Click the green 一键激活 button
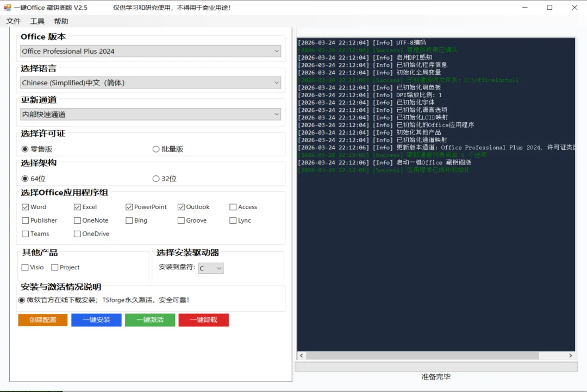This screenshot has width=587, height=392. (x=150, y=320)
